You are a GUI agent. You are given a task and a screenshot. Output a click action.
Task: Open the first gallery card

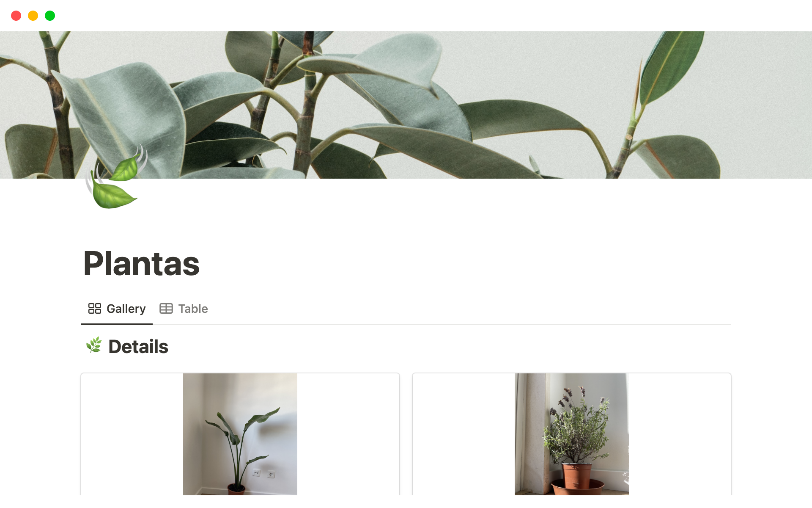coord(240,434)
